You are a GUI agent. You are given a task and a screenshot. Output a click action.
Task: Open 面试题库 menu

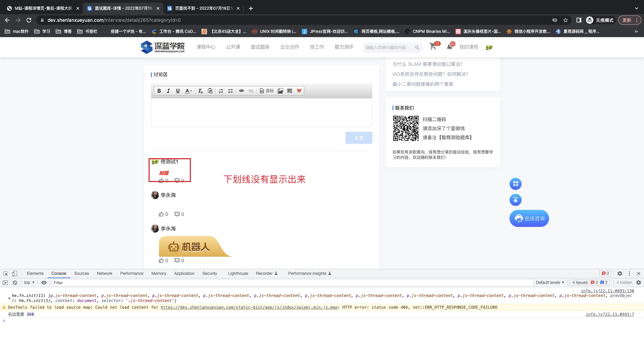[260, 47]
